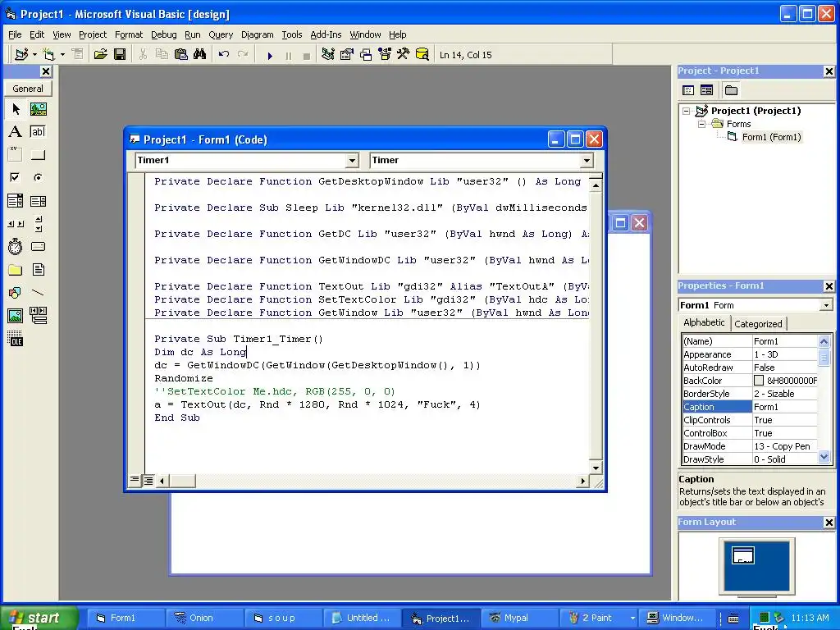
Task: Open the Timer1 object dropdown
Action: pyautogui.click(x=352, y=160)
